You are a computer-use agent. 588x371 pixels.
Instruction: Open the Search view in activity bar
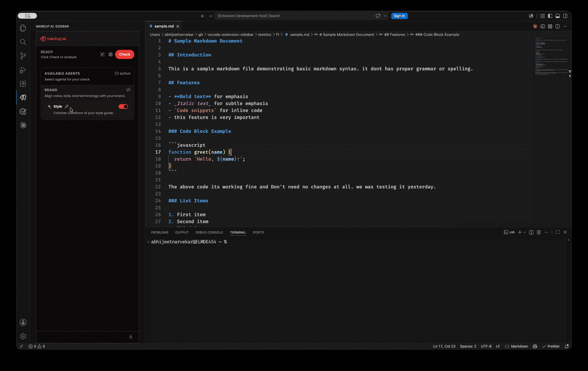pyautogui.click(x=23, y=42)
